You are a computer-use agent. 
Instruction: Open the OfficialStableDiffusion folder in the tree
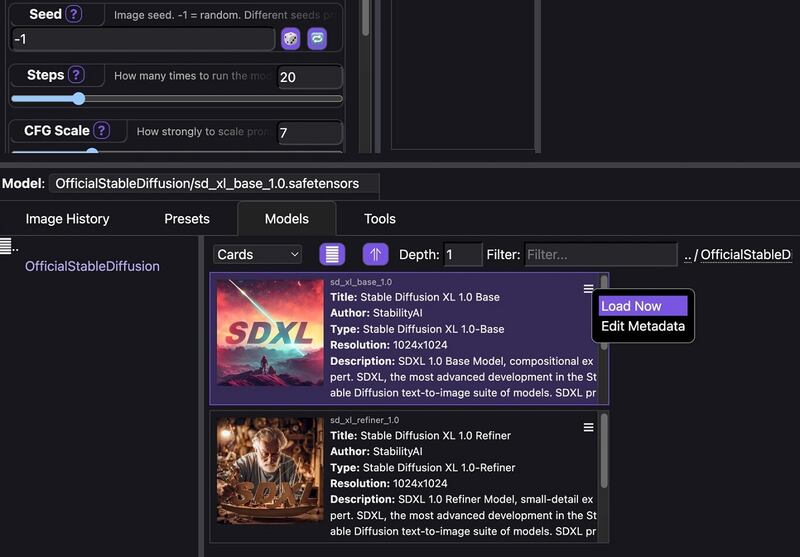pyautogui.click(x=92, y=266)
